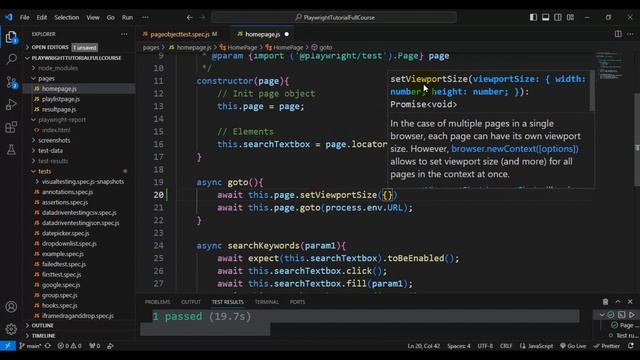The height and width of the screenshot is (360, 640).
Task: Change the JavaScript language mode
Action: coord(540,346)
